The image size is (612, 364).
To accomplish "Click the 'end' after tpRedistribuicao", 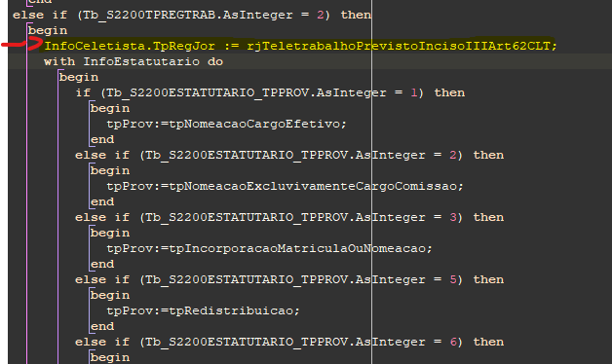I will coord(102,327).
